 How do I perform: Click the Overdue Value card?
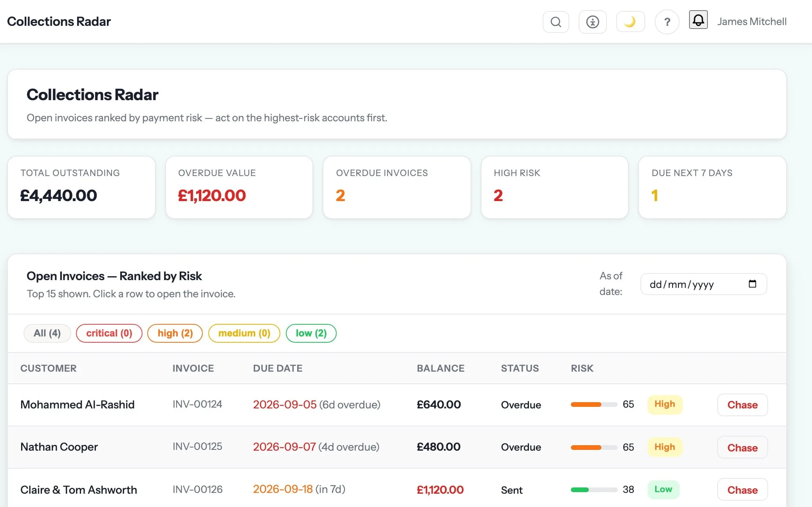click(x=239, y=187)
